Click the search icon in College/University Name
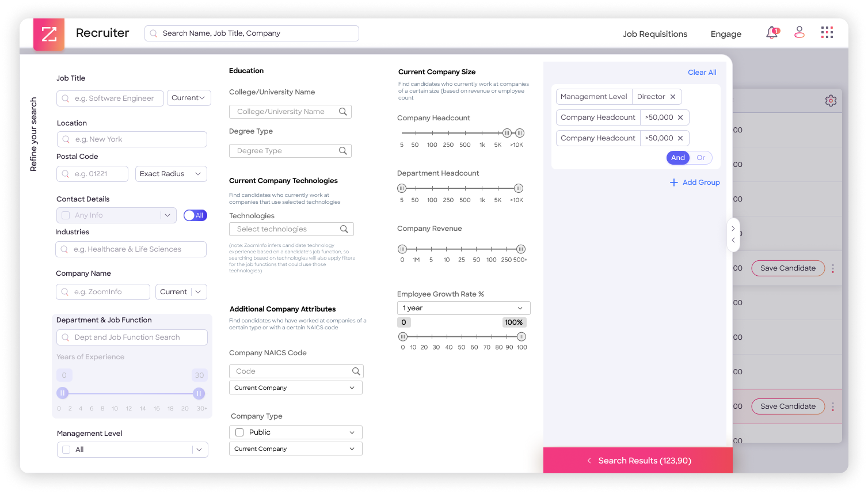 343,112
